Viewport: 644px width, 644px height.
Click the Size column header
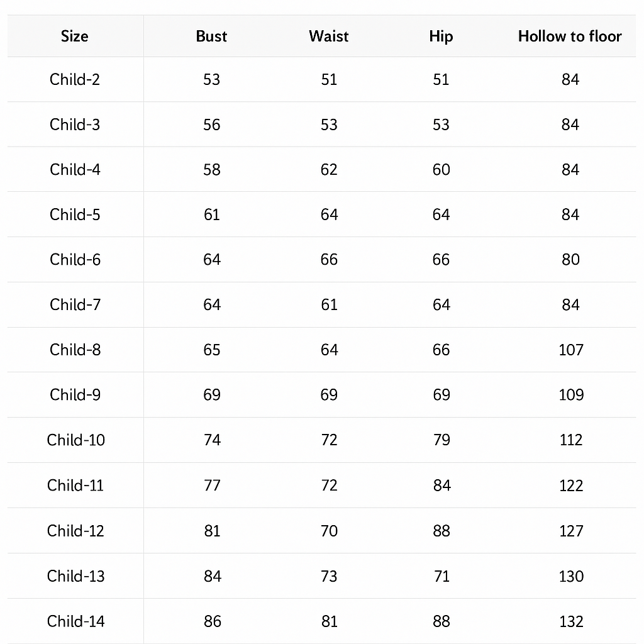pos(75,36)
